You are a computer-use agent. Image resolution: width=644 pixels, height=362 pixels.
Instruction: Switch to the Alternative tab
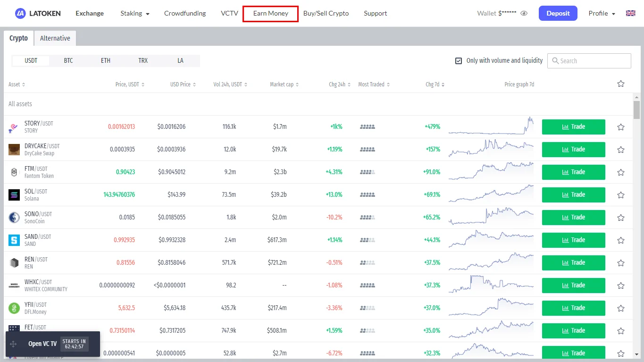tap(55, 38)
